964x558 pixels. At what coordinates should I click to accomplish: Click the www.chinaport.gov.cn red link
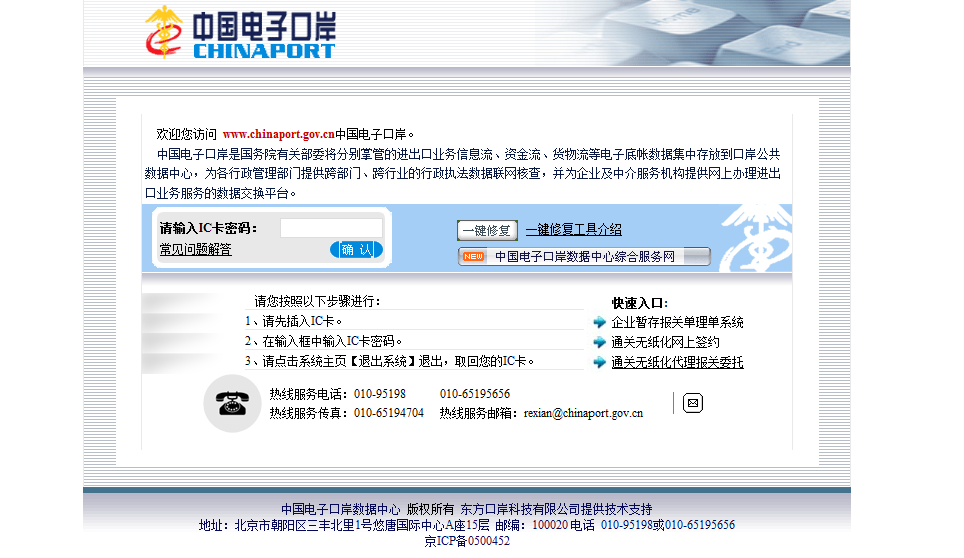tap(278, 134)
